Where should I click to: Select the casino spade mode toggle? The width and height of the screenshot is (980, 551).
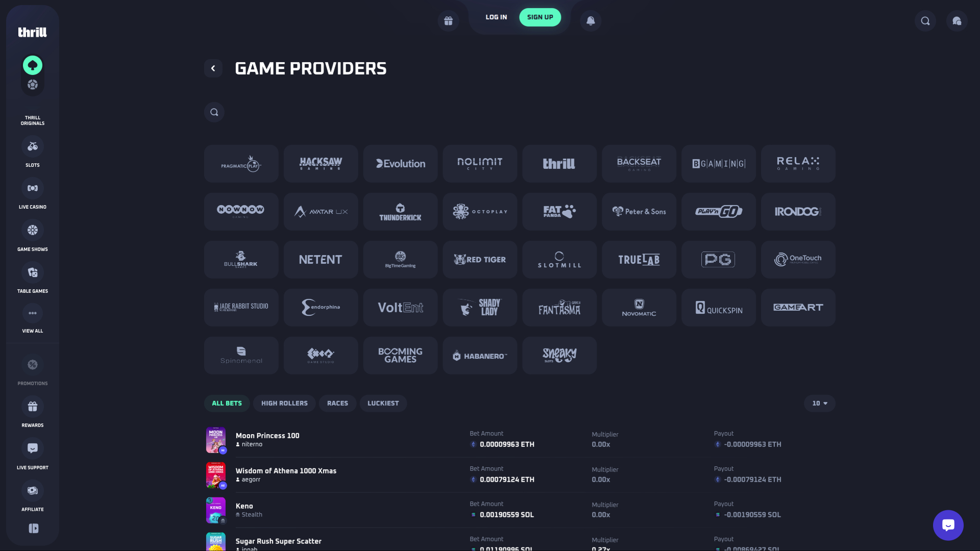click(x=33, y=65)
